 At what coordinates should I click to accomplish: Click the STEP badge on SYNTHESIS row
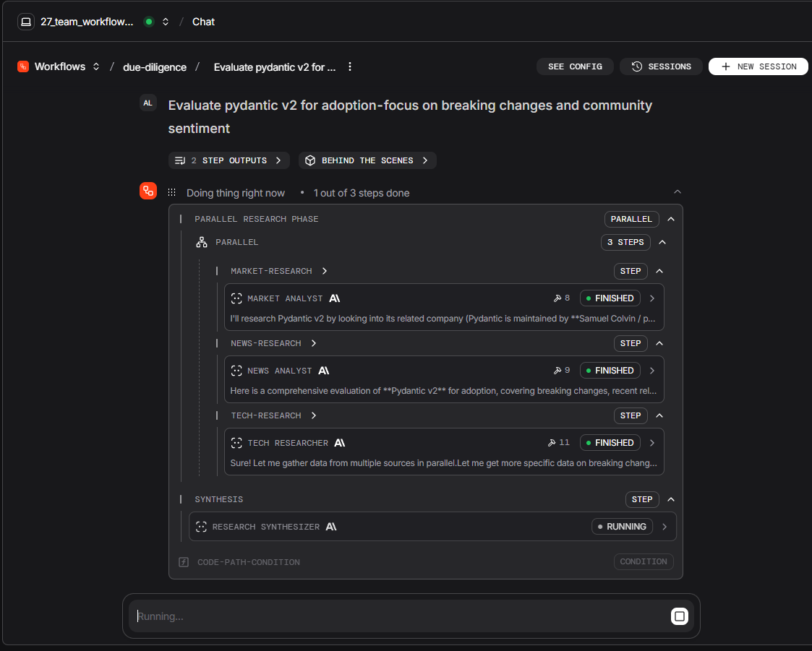pos(642,499)
